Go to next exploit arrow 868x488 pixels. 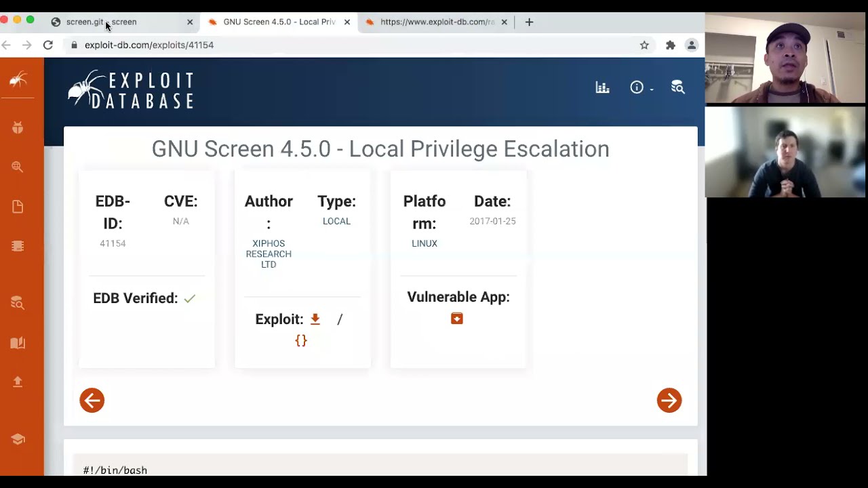[x=669, y=400]
